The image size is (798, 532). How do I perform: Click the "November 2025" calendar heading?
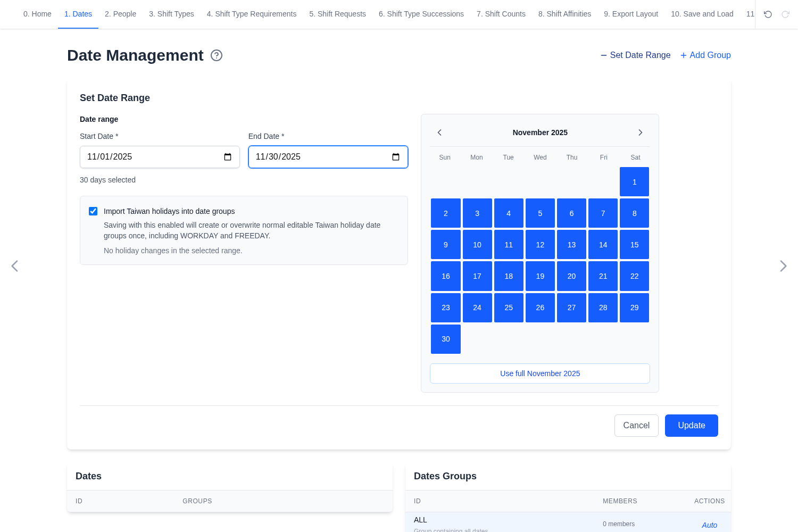click(x=540, y=132)
